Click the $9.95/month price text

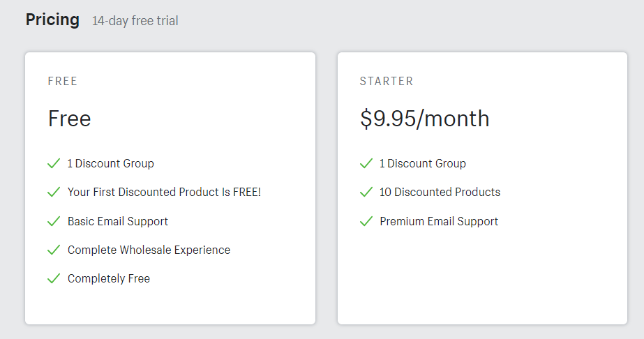(424, 119)
